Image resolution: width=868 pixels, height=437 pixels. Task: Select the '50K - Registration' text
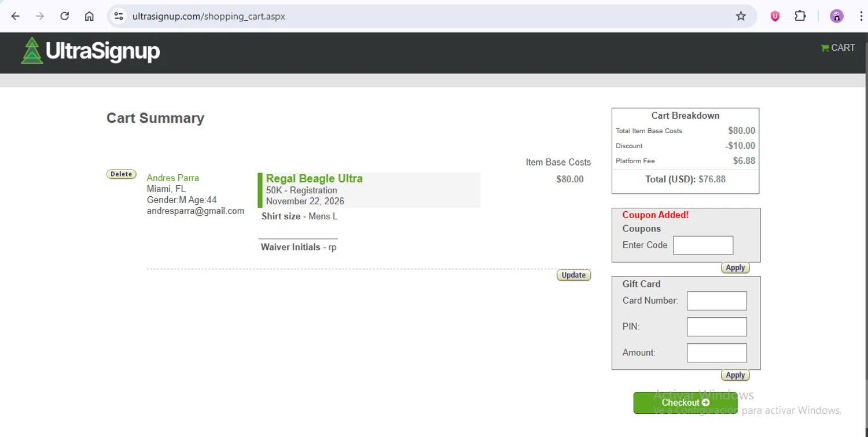(x=301, y=190)
